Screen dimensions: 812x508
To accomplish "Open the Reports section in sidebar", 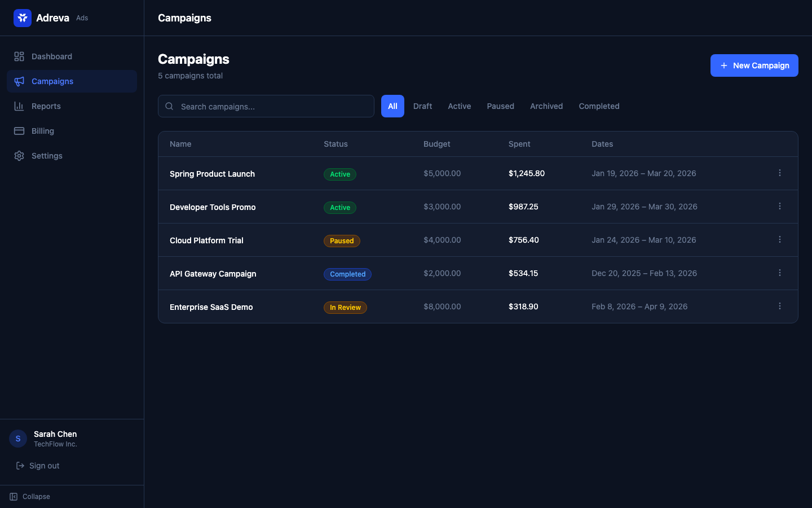I will pyautogui.click(x=46, y=106).
